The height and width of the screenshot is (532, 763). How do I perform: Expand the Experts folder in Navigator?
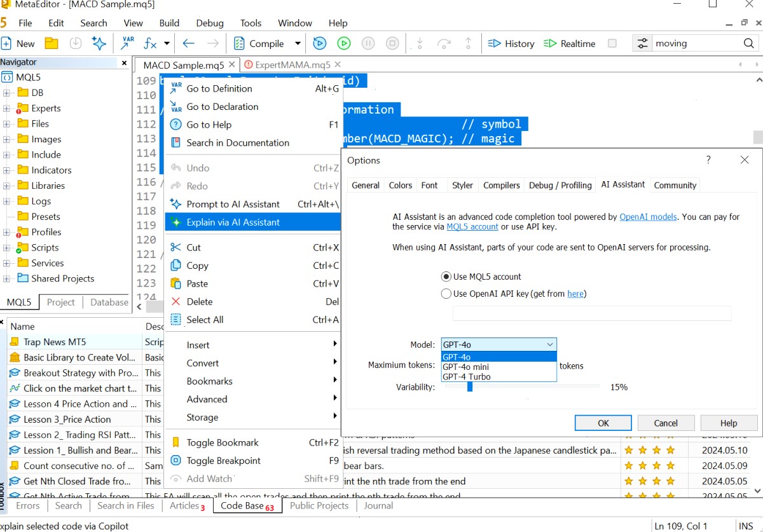pos(6,108)
